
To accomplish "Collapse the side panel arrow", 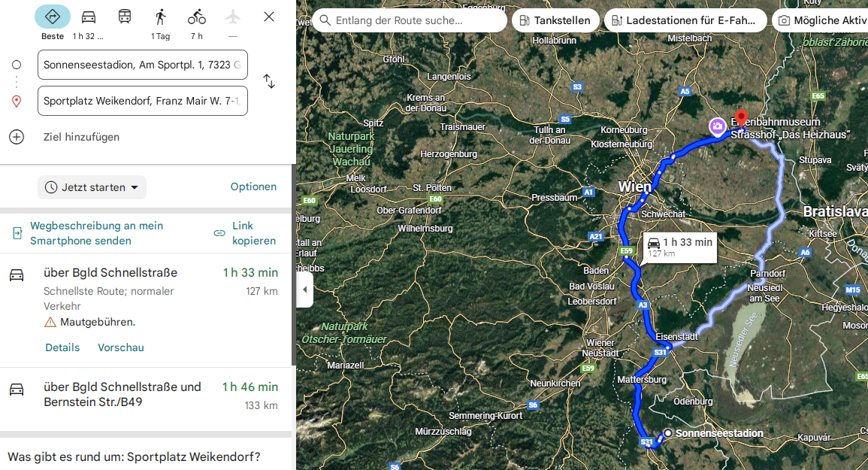I will 304,290.
